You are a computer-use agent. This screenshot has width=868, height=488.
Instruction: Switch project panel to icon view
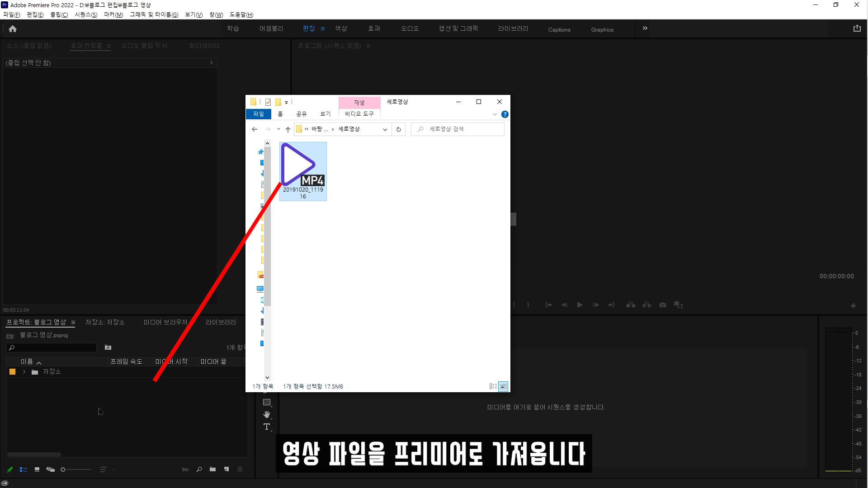tap(37, 469)
